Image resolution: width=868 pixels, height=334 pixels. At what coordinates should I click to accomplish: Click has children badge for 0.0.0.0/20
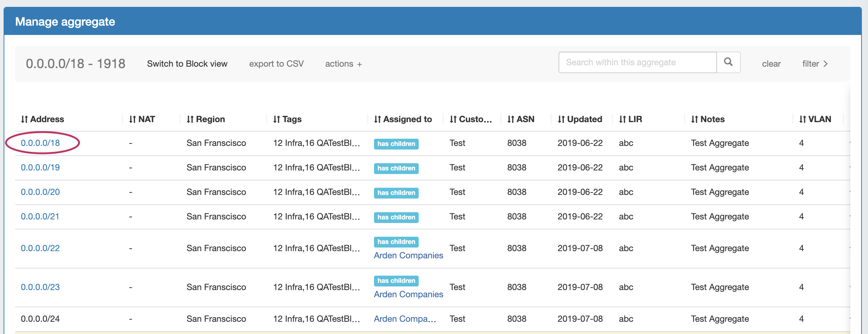(396, 193)
